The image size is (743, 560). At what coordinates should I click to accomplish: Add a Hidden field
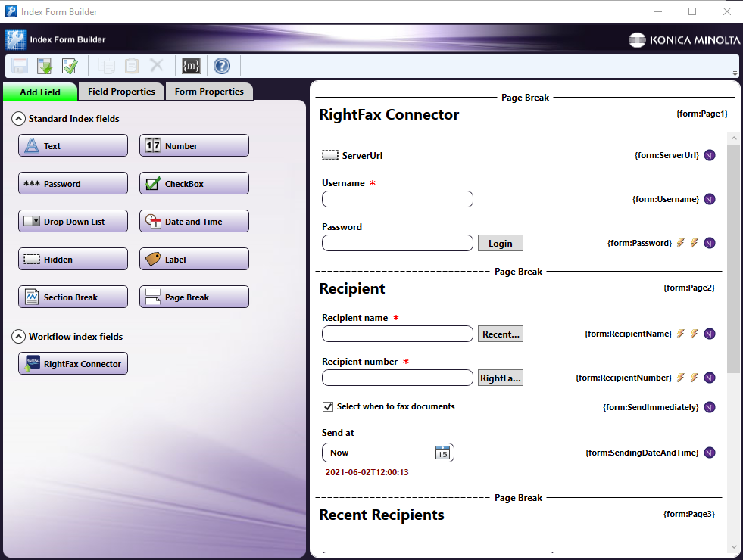(73, 259)
